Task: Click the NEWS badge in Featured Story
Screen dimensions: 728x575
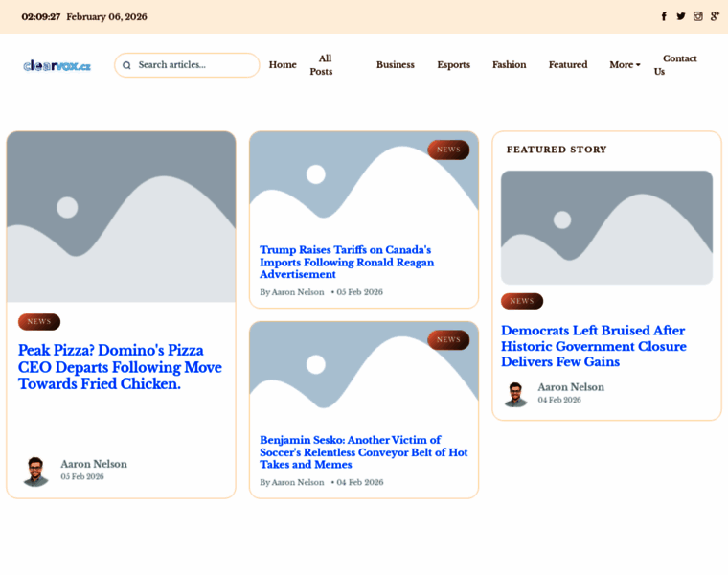Action: coord(522,301)
